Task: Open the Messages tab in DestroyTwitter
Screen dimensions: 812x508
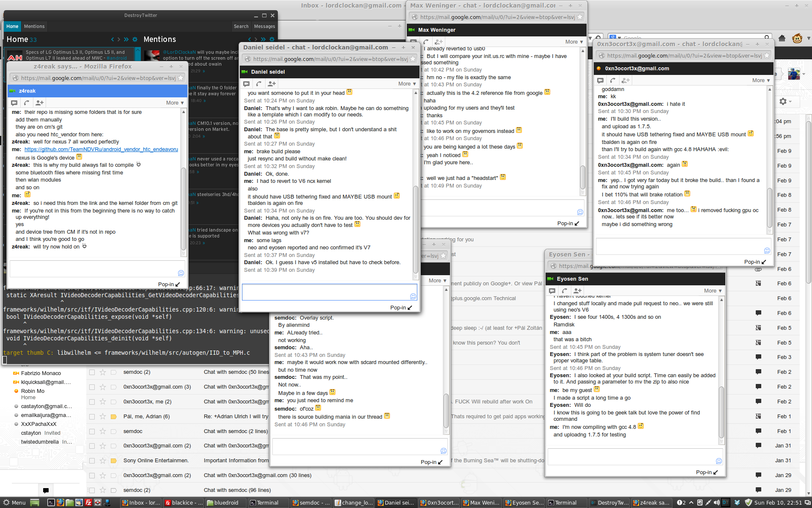Action: pos(264,26)
